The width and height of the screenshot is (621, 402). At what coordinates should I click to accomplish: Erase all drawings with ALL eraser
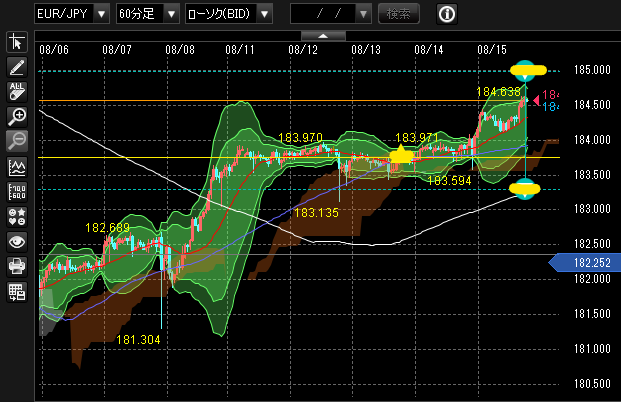tap(17, 91)
